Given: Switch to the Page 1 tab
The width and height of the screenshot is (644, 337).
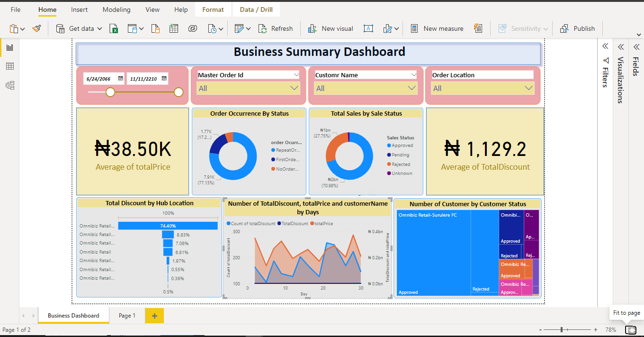Looking at the screenshot, I should pos(127,315).
